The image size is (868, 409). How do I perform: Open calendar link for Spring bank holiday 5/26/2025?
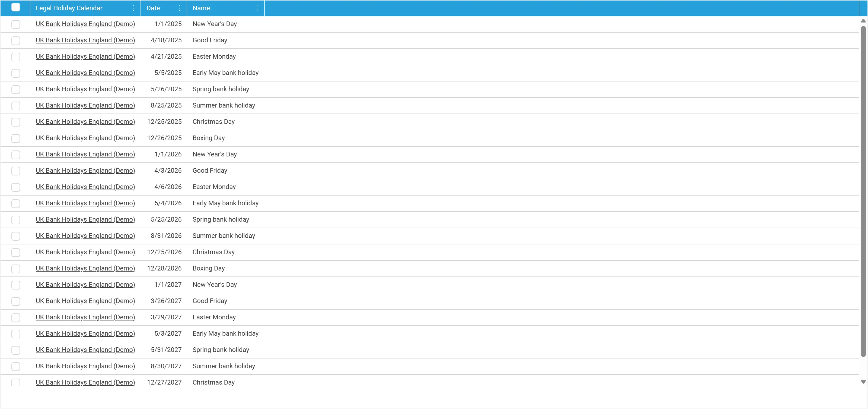coord(85,89)
